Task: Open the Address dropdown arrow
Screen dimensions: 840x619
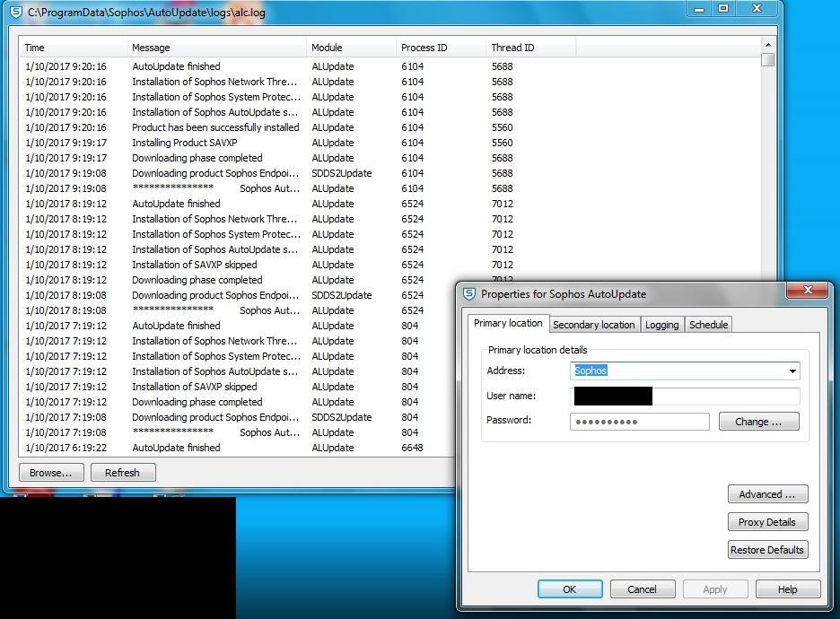Action: coord(792,371)
